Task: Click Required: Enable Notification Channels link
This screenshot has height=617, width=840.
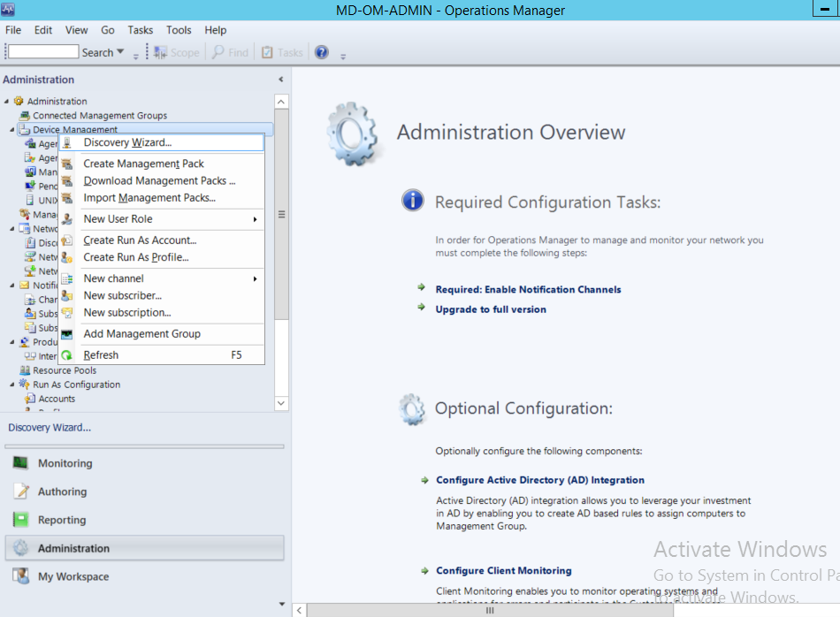Action: coord(528,289)
